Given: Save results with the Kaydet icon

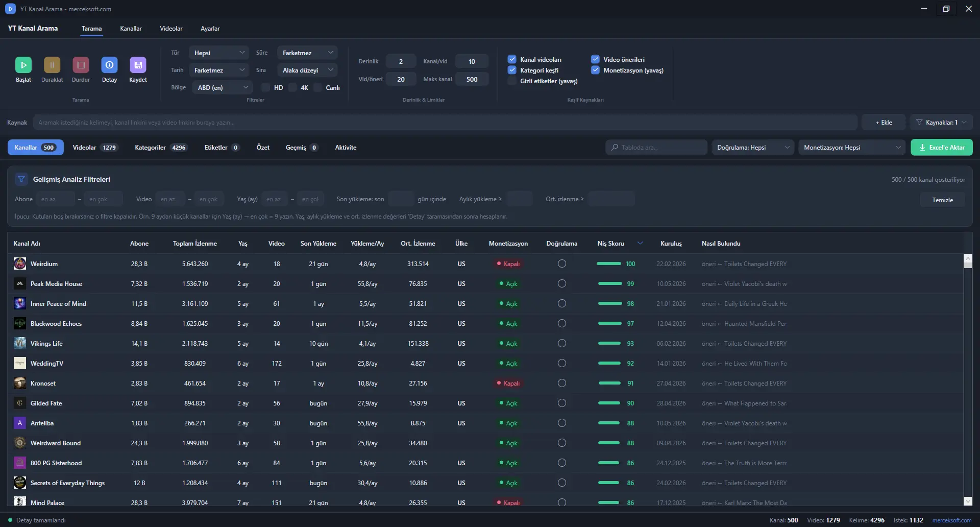Looking at the screenshot, I should (x=138, y=65).
